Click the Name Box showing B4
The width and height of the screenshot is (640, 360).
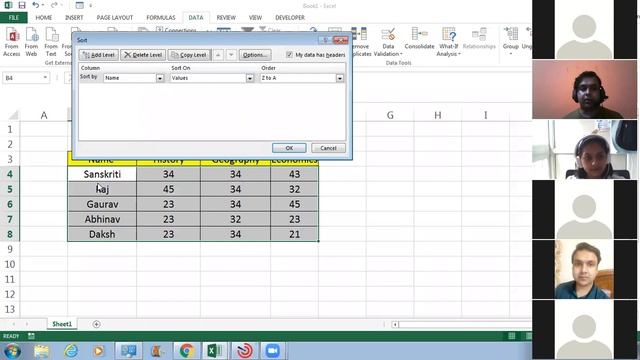click(x=26, y=78)
